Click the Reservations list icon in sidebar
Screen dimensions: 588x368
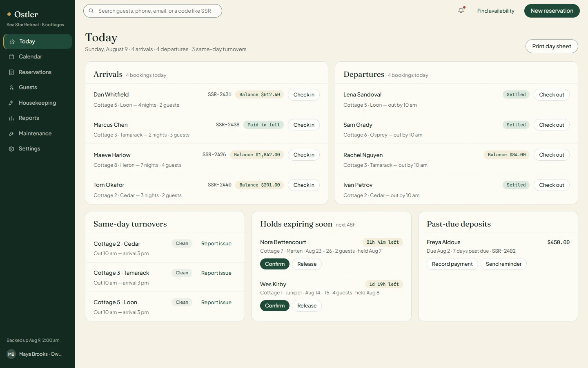click(11, 72)
